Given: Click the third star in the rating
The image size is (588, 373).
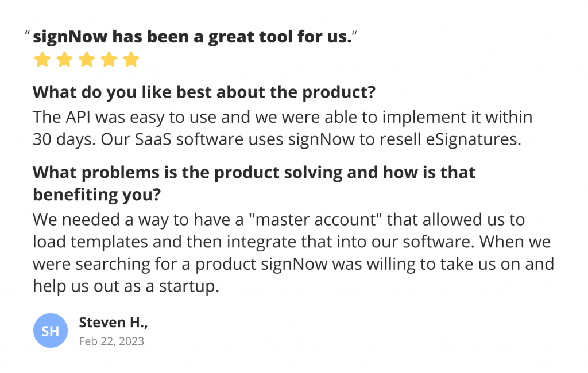Looking at the screenshot, I should [x=87, y=60].
